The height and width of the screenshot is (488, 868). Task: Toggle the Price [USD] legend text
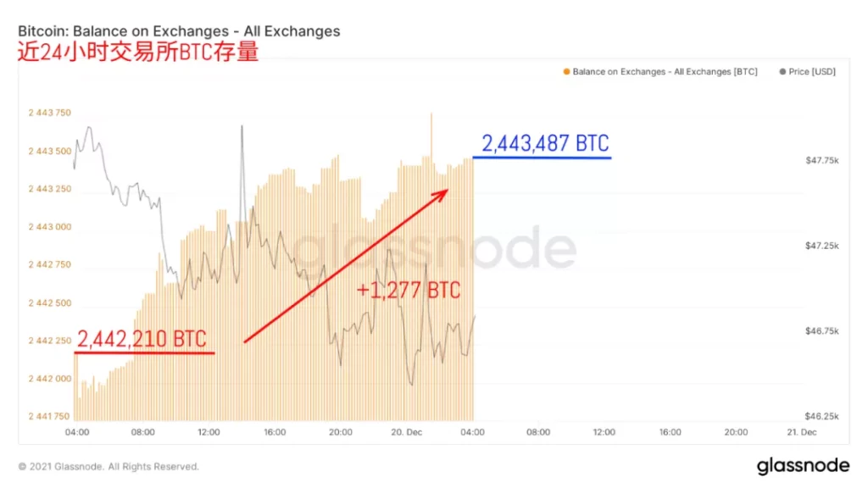point(811,72)
